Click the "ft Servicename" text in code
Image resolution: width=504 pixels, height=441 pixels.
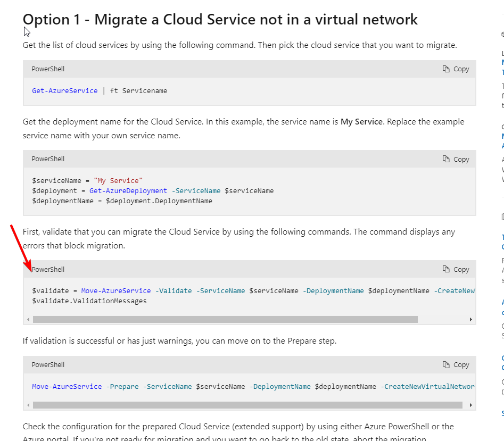(x=138, y=91)
